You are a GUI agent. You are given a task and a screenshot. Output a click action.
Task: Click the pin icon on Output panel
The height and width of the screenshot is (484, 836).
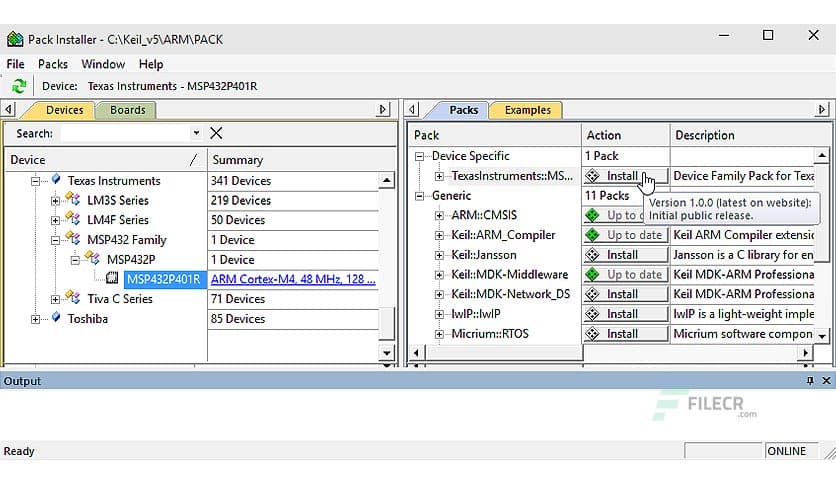point(810,381)
